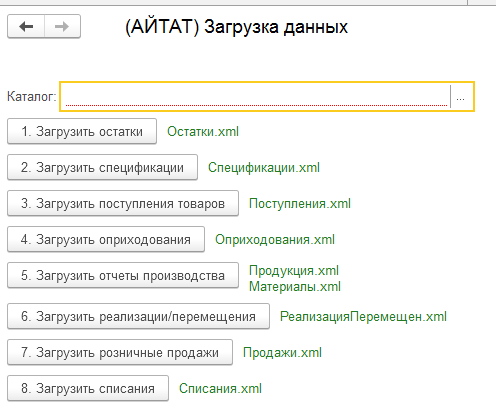Screen dimensions: 496x413
Task: Focus the Каталог path input field
Action: click(257, 96)
